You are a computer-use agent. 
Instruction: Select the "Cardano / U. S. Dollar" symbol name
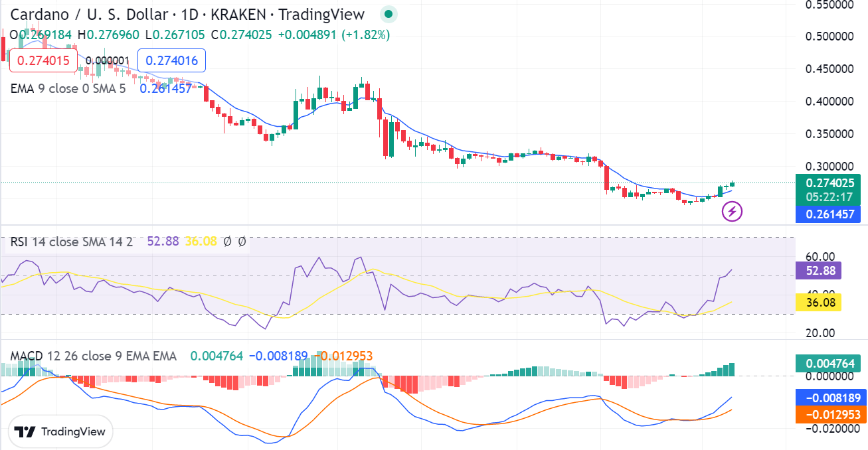click(88, 14)
